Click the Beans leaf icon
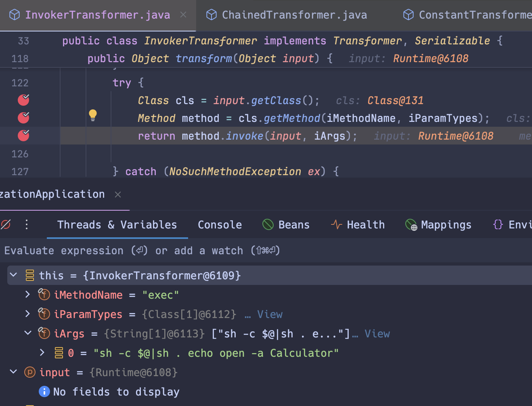Screen dimensions: 532x406 tap(268, 224)
